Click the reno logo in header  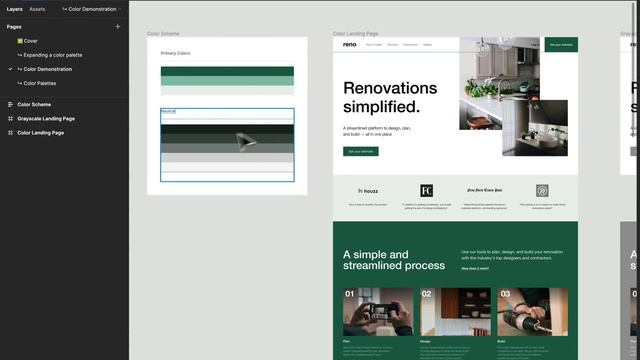tap(349, 44)
